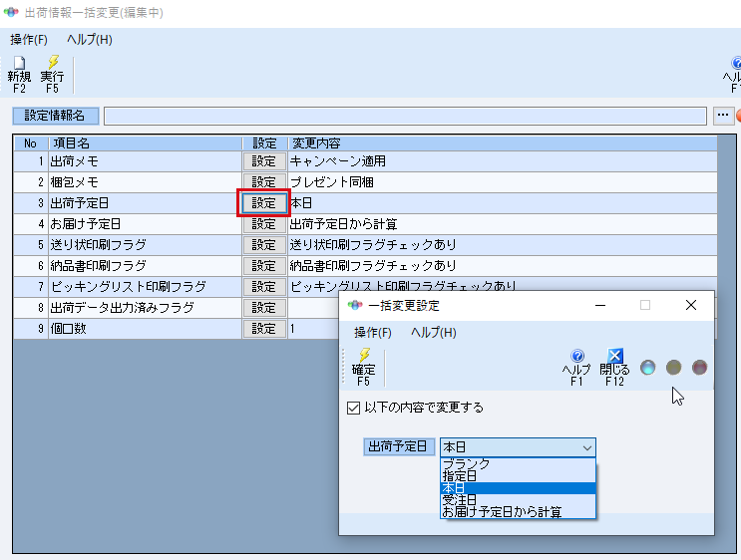
Task: Click the キャンペーン適用 change content cell
Action: click(503, 161)
